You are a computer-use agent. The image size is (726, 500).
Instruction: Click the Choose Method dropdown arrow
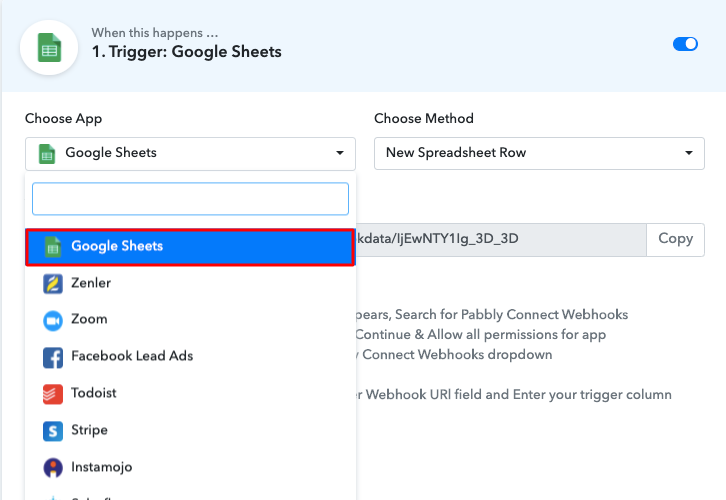pyautogui.click(x=689, y=153)
